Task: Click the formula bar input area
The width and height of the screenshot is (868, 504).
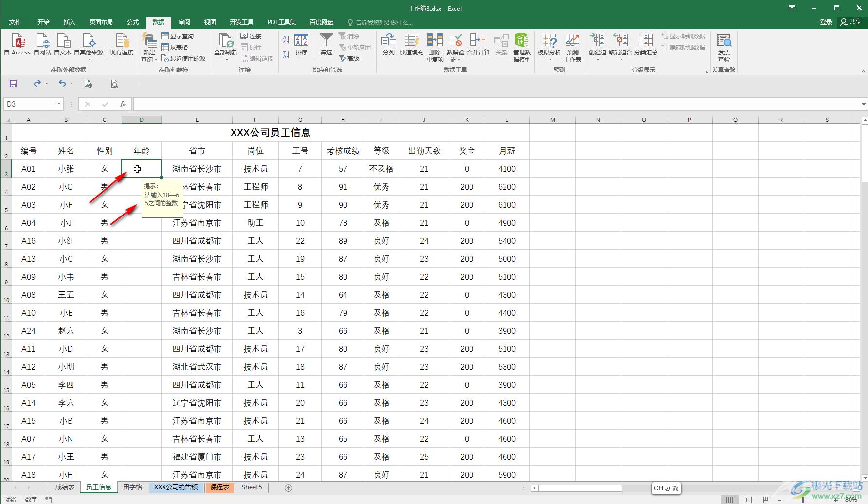Action: (x=496, y=104)
